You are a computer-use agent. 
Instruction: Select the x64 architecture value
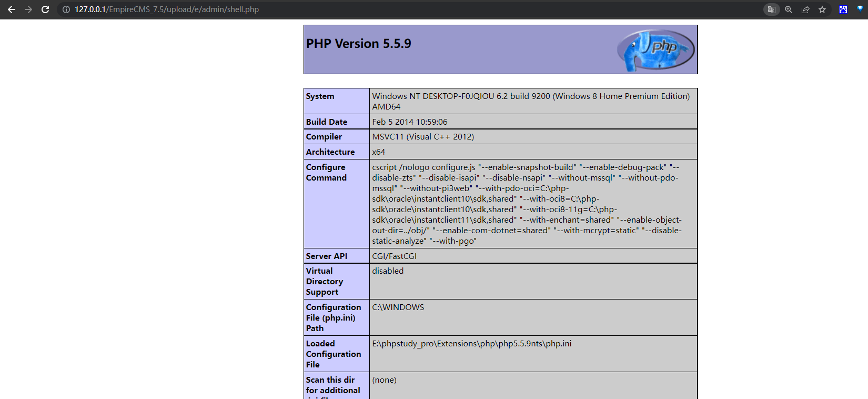[379, 152]
